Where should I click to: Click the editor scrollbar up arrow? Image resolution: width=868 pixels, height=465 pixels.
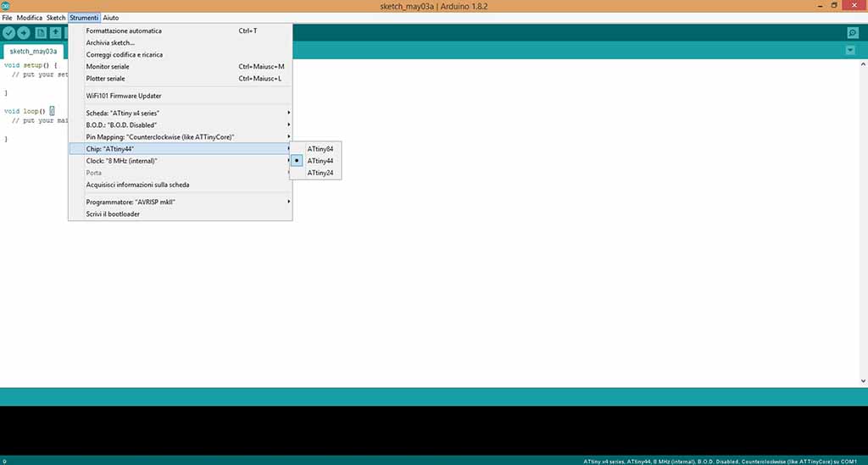(863, 64)
